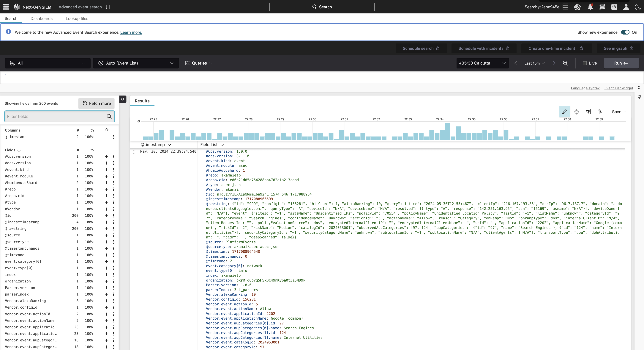
Task: Open the Learn more link
Action: click(131, 32)
